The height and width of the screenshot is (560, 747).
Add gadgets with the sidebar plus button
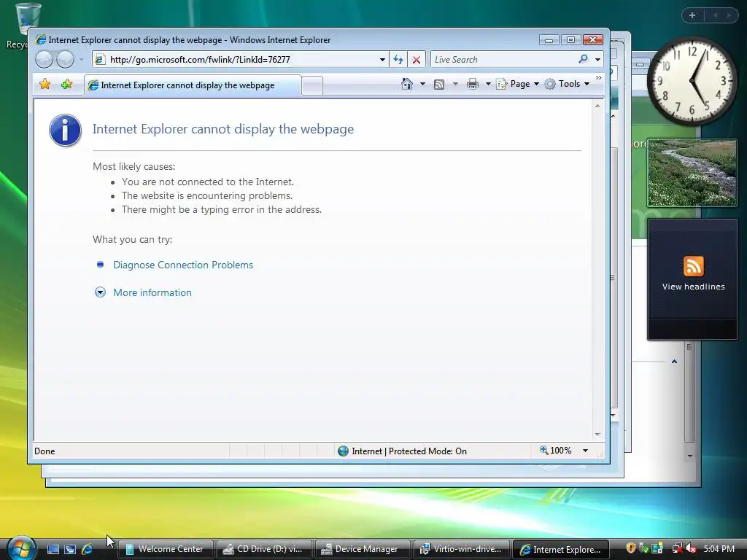coord(692,15)
